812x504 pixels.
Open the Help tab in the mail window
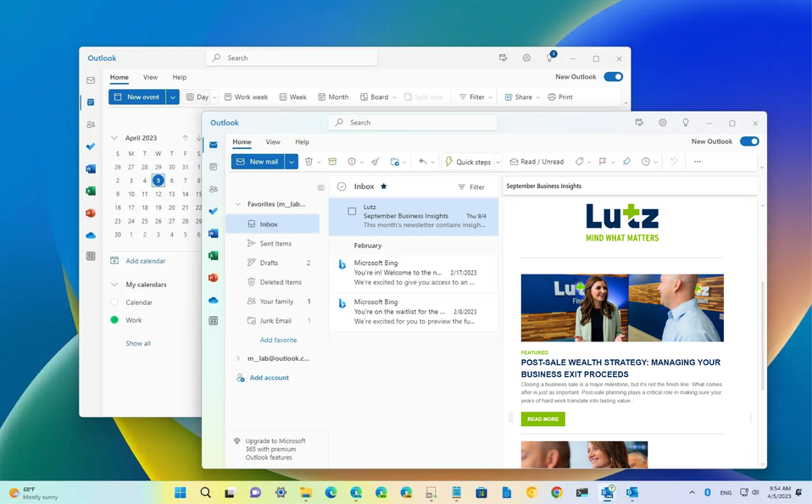click(x=302, y=141)
